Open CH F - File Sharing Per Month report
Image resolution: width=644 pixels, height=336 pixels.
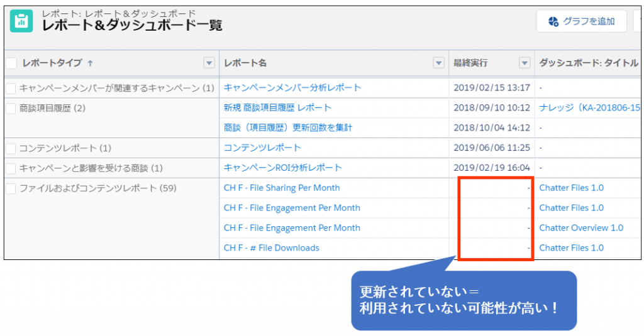pyautogui.click(x=282, y=188)
